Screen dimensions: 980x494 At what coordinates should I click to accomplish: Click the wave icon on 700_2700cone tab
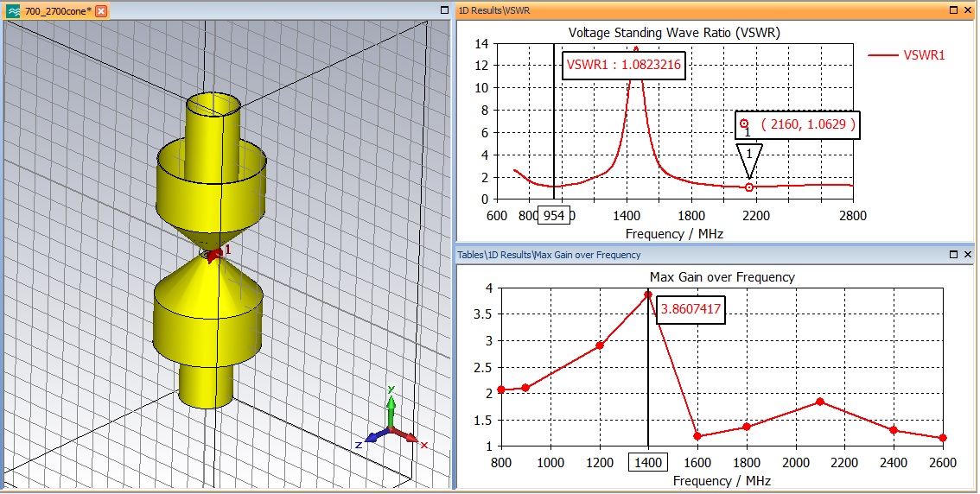15,11
